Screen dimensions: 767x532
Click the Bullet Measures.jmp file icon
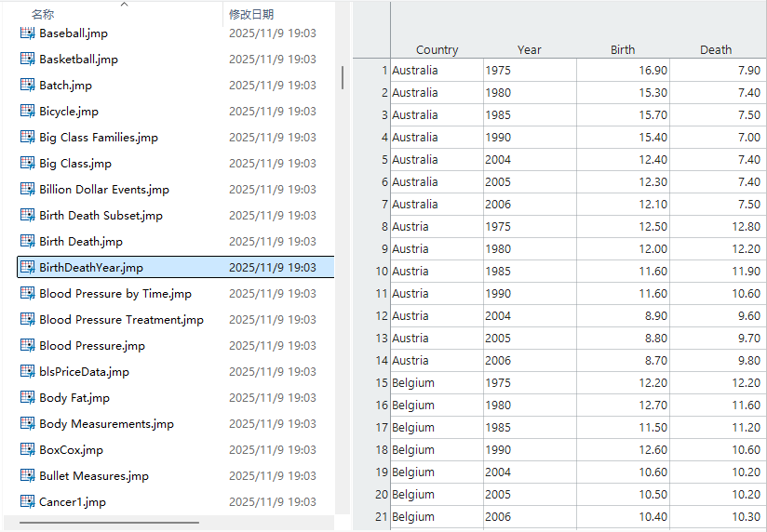27,476
